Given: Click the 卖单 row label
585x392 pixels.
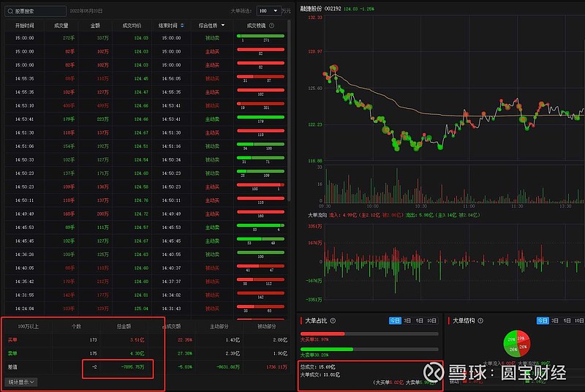Looking at the screenshot, I should pyautogui.click(x=12, y=353).
